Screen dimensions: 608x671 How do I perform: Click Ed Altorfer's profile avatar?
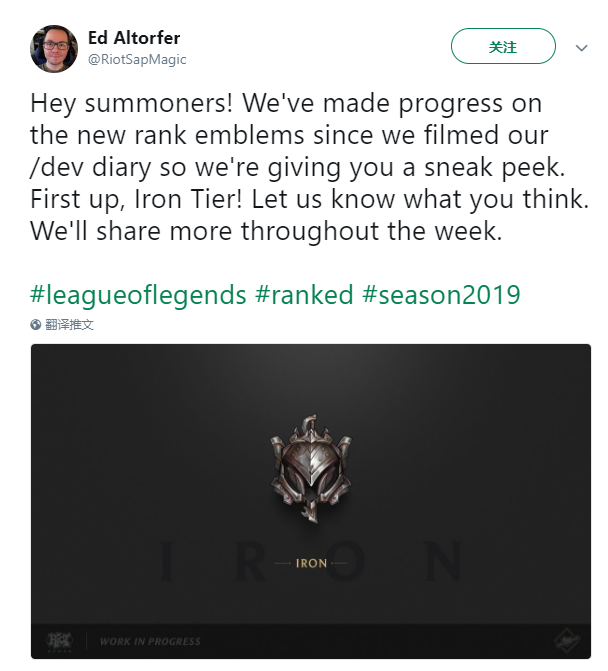tap(54, 49)
